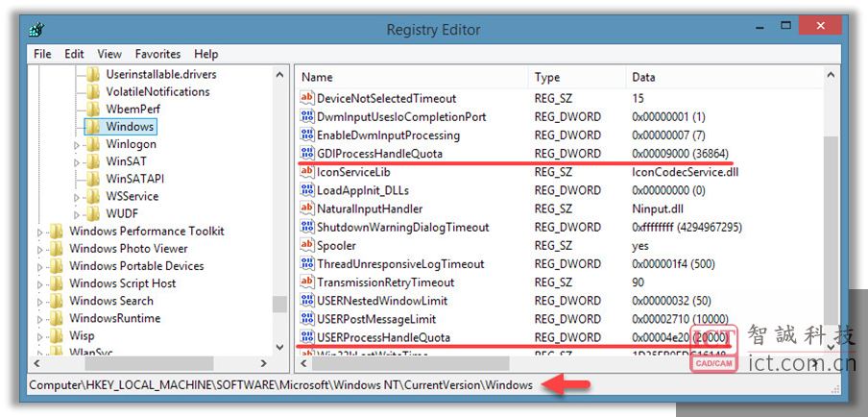Screen dimensions: 868x417
Task: Click the Spooler string value icon
Action: [x=307, y=246]
